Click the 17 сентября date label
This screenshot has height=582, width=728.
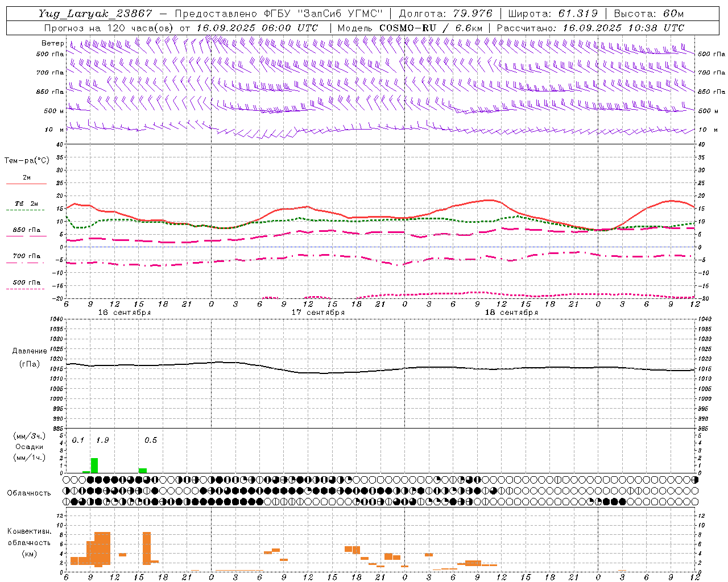[318, 313]
